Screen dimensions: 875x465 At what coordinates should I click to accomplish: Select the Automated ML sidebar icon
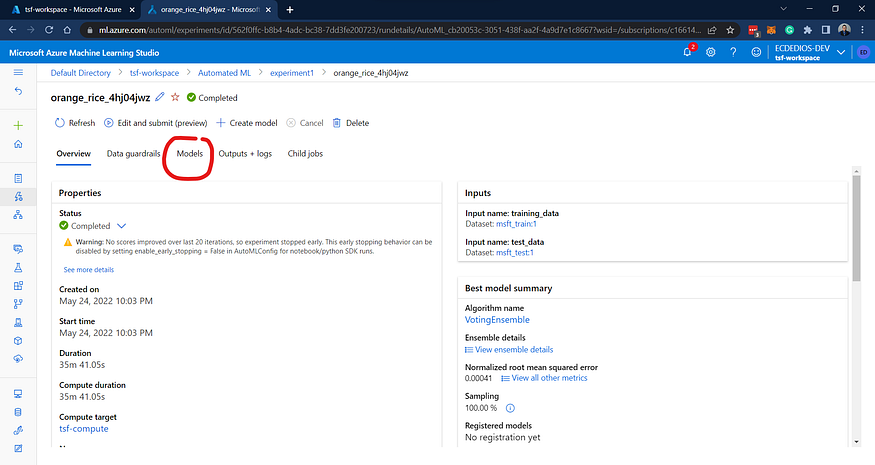coord(18,196)
